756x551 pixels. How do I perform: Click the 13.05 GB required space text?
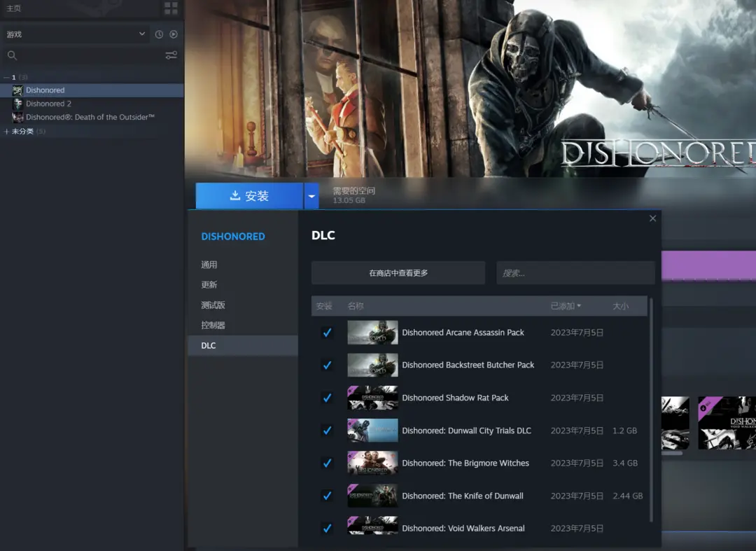(x=349, y=200)
